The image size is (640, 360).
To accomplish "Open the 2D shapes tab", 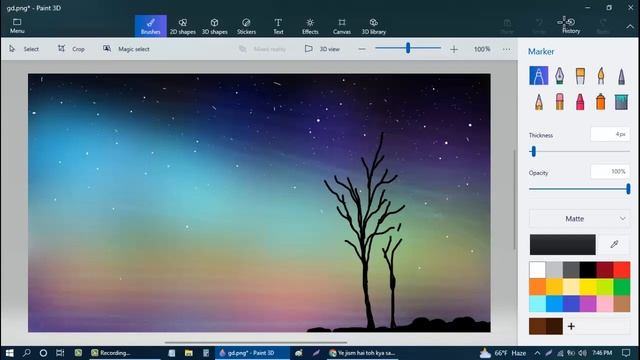I will (x=182, y=26).
